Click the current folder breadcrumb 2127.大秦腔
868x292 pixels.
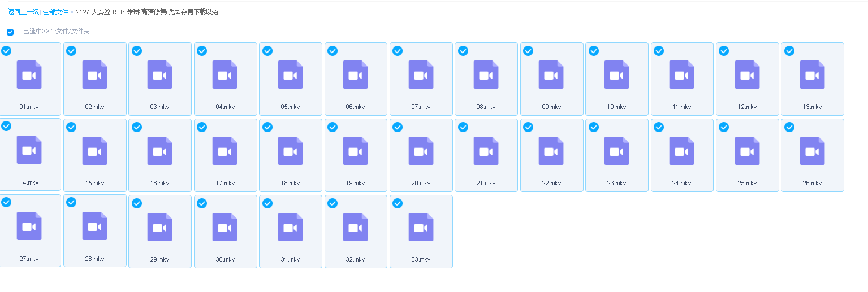149,12
